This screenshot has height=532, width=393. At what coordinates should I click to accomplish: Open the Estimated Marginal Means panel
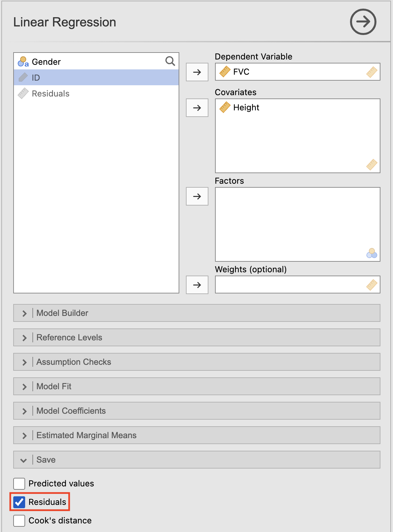[x=196, y=435]
